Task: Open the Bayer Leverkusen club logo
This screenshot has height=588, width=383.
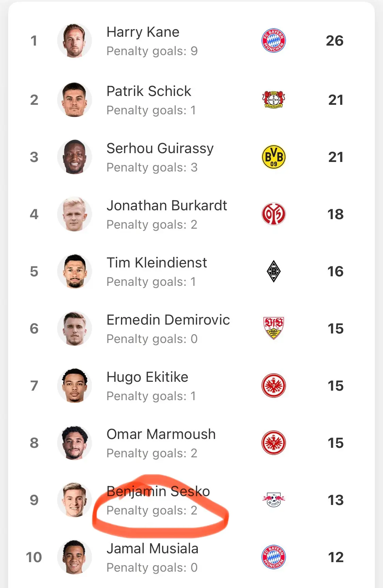Action: pyautogui.click(x=273, y=100)
